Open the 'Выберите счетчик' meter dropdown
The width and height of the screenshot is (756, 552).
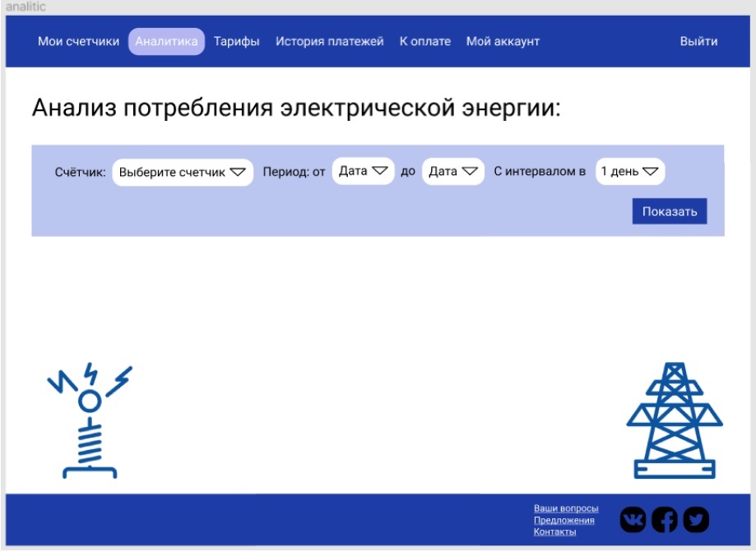coord(182,173)
